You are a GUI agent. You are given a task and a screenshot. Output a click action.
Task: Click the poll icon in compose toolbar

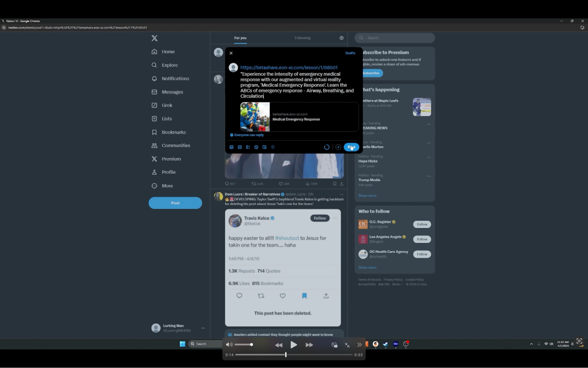tap(248, 147)
